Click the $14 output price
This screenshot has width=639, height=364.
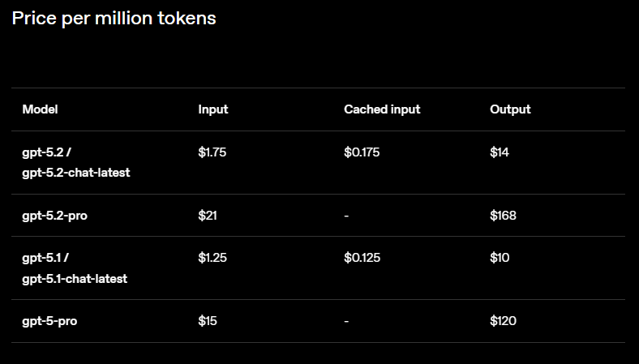(500, 152)
